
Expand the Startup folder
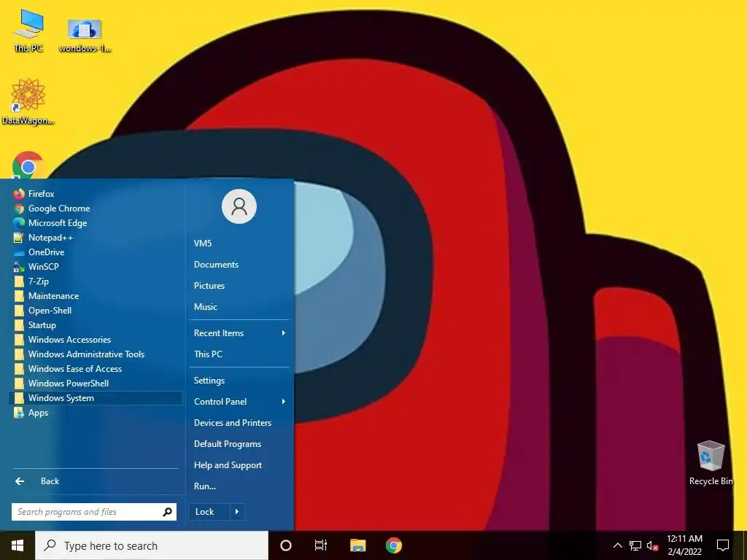[96, 325]
